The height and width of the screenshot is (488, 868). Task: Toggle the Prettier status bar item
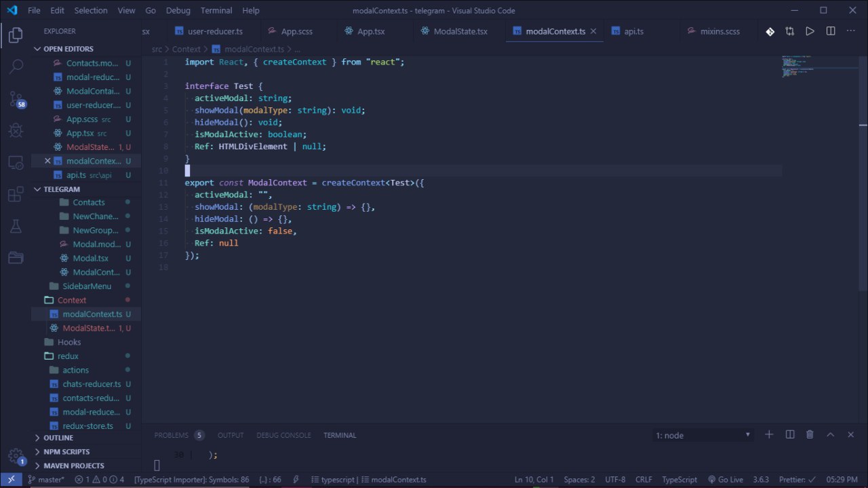click(795, 480)
